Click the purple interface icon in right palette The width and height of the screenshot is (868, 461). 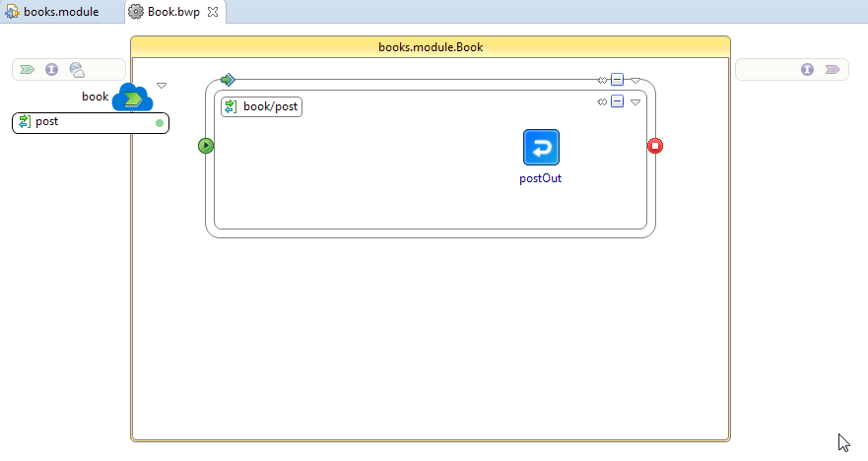tap(807, 69)
